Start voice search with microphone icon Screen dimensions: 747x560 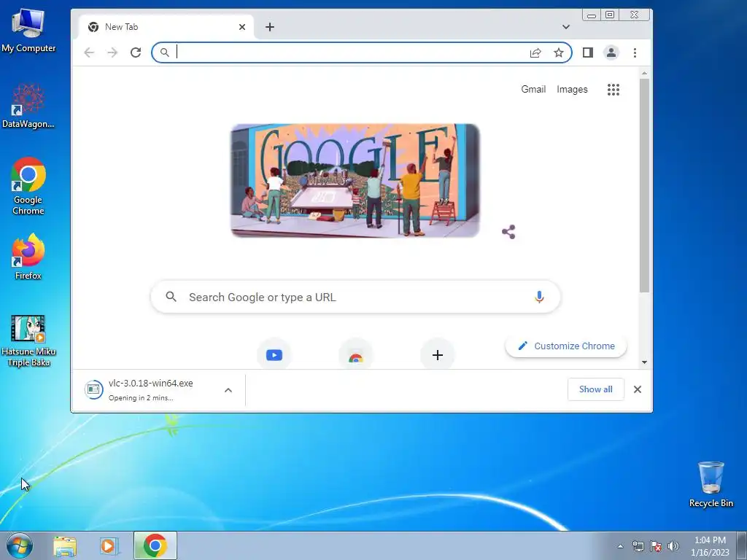pyautogui.click(x=539, y=297)
